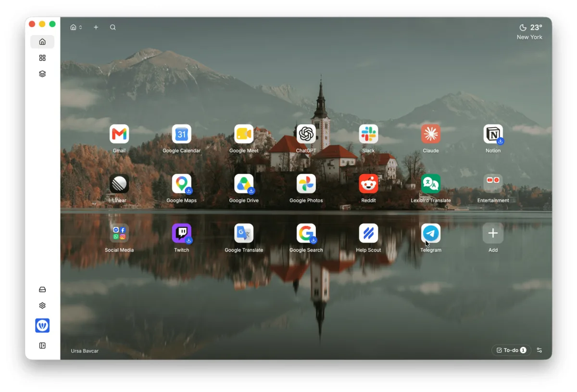Open the To-do button
Image resolution: width=577 pixels, height=392 pixels.
coord(511,350)
